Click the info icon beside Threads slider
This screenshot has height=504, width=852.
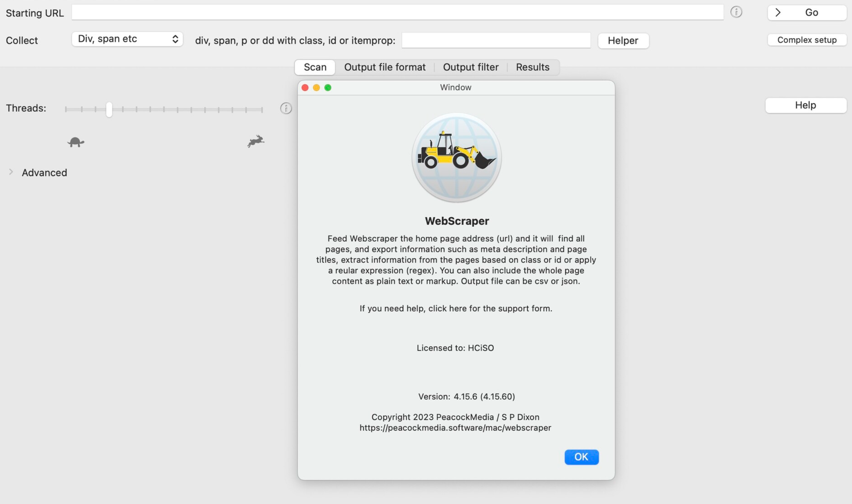[x=286, y=109]
